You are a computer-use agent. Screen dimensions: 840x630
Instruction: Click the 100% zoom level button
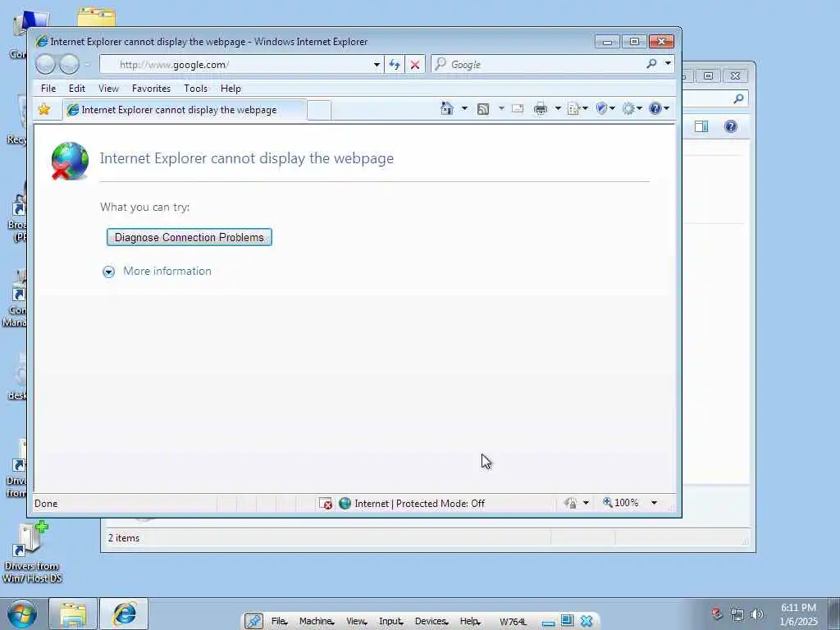pos(620,503)
